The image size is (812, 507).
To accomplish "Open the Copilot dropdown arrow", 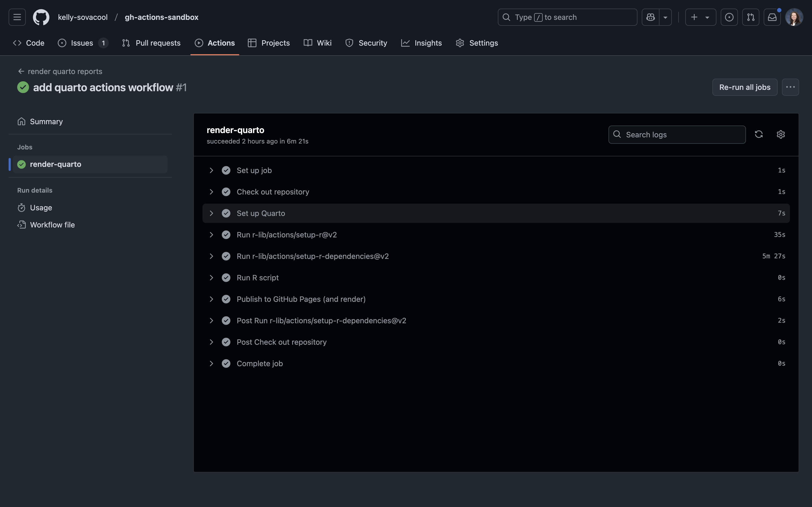I will coord(665,17).
